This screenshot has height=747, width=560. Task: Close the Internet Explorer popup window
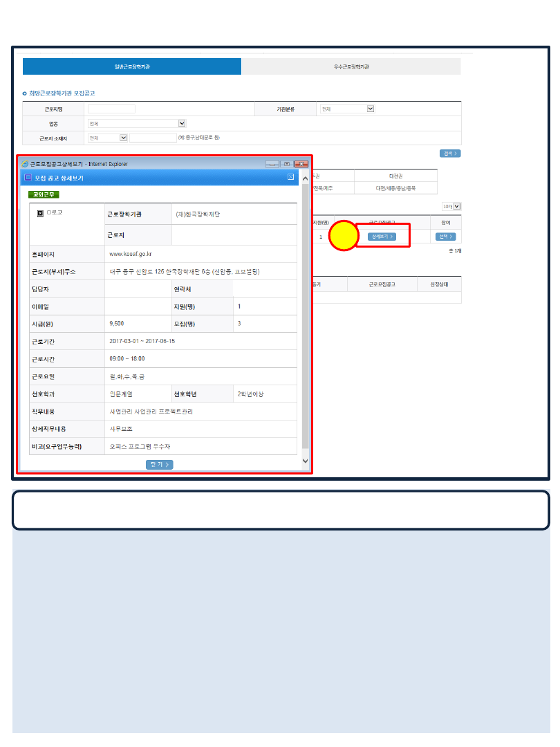pos(301,164)
